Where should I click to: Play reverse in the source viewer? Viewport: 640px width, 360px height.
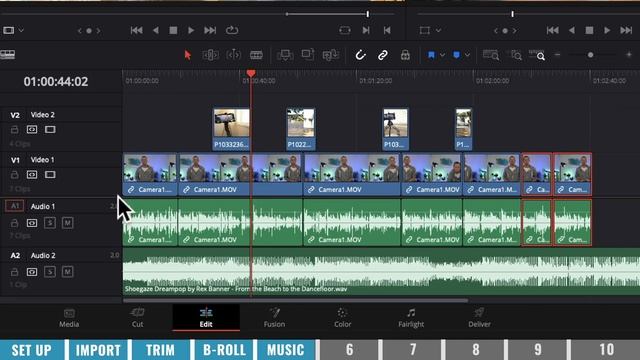tap(156, 30)
